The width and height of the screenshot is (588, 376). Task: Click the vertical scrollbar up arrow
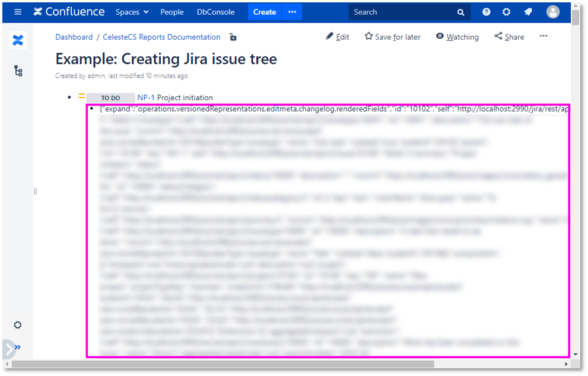point(576,5)
